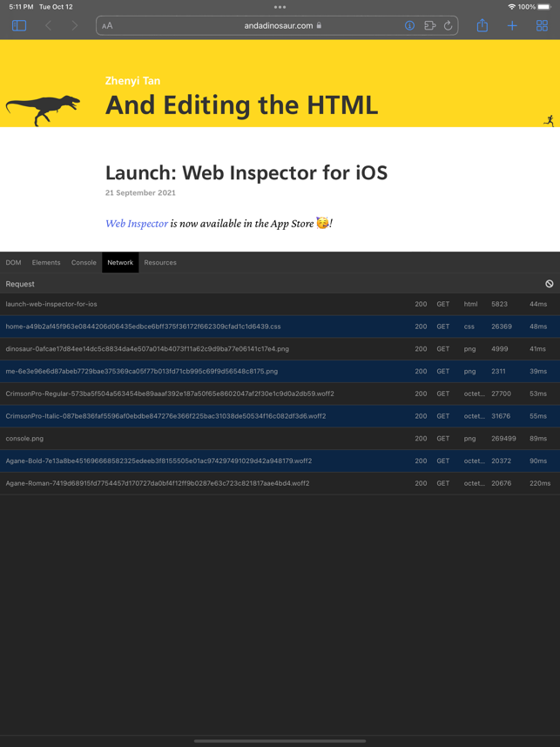Select the console.png request

tap(280, 438)
